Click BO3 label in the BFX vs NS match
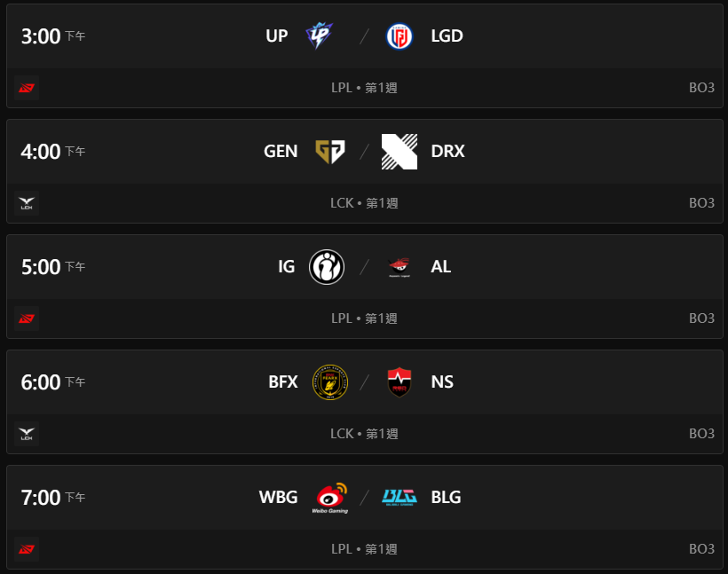This screenshot has width=728, height=574. pos(701,434)
